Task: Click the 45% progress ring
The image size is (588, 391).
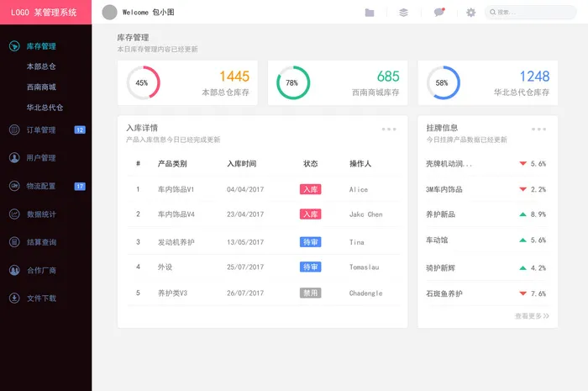Action: click(143, 83)
